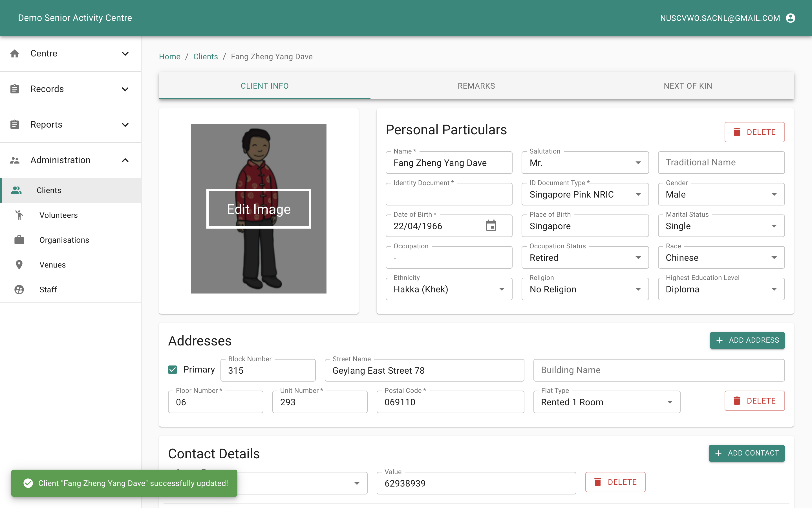Open the Religion dropdown

click(x=585, y=289)
